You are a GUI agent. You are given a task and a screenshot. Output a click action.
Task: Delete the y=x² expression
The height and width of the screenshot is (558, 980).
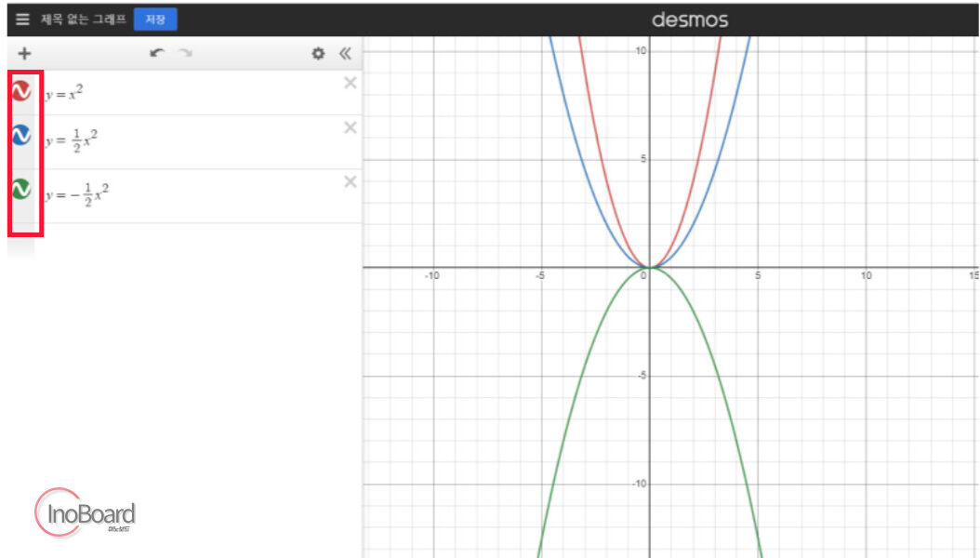click(x=350, y=83)
